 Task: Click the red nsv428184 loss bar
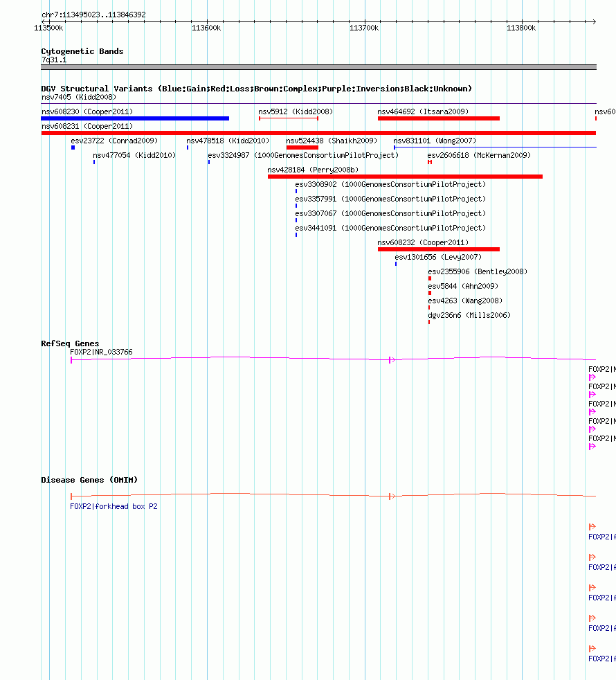coord(406,177)
